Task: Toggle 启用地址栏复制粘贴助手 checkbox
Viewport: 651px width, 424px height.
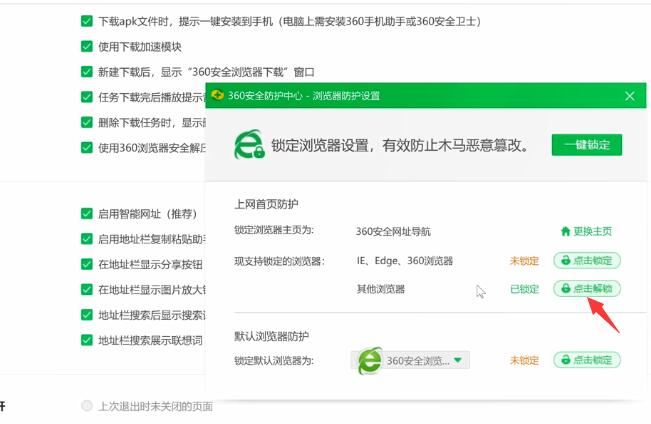Action: 86,239
